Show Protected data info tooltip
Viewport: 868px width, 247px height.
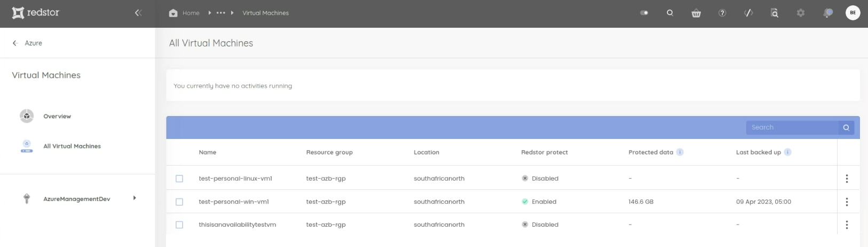[680, 152]
